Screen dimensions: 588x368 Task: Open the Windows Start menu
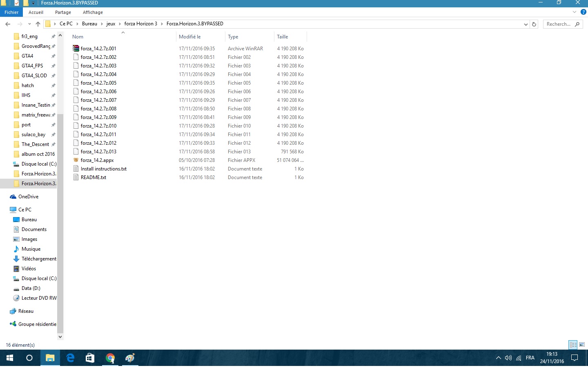[10, 358]
